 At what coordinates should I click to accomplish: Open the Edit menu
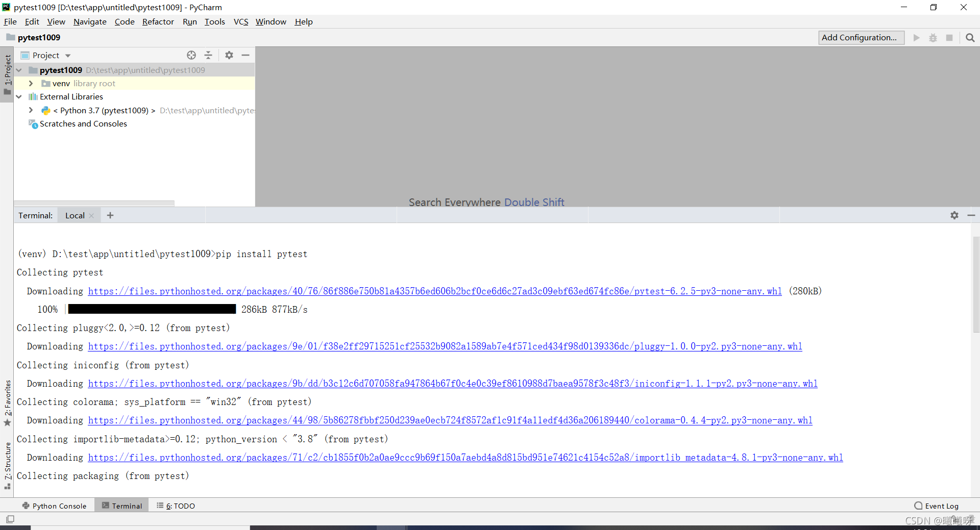click(32, 21)
